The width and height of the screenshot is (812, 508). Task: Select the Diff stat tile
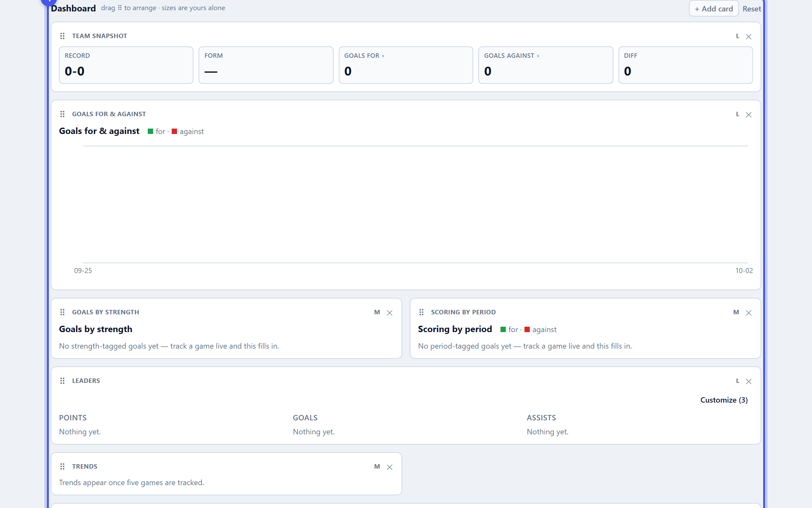click(685, 65)
